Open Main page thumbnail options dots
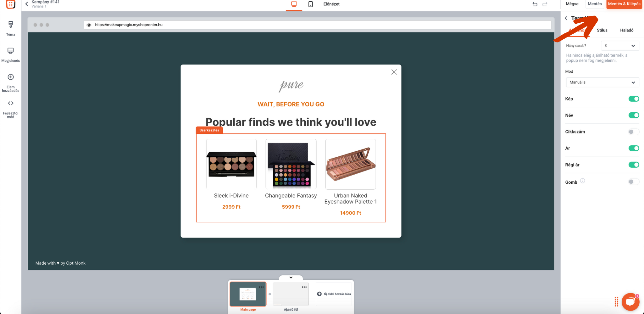 coord(261,287)
